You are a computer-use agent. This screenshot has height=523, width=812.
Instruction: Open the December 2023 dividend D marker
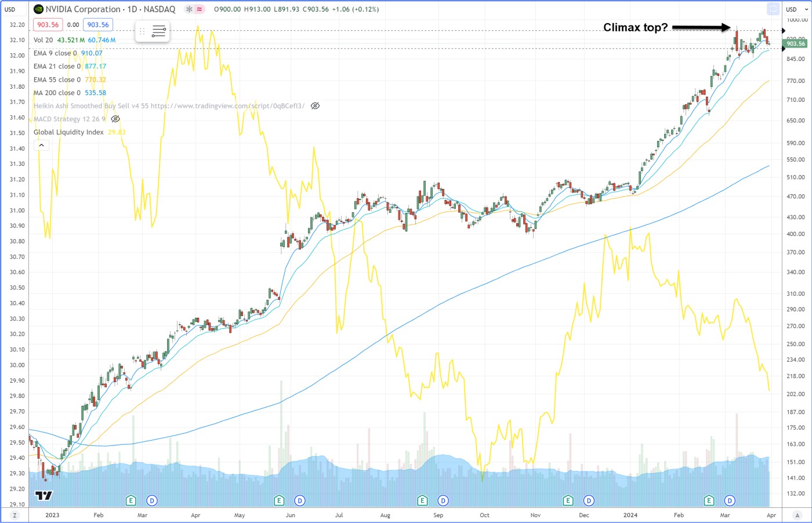pos(589,500)
